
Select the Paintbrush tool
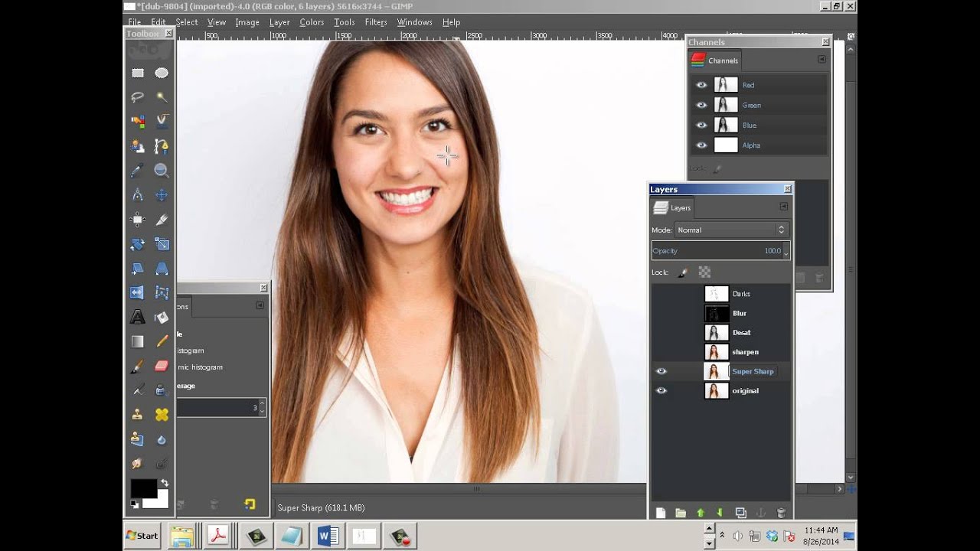click(138, 367)
